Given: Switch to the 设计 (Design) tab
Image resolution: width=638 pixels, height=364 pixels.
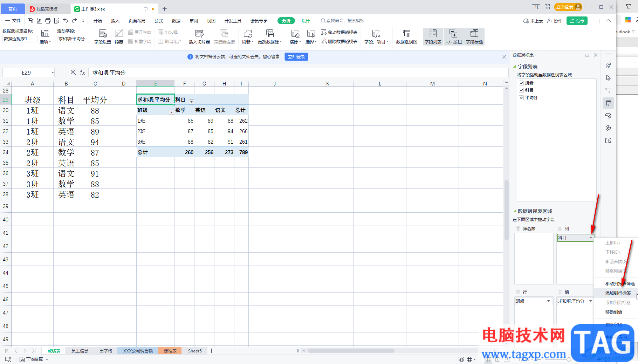Looking at the screenshot, I should click(x=306, y=21).
